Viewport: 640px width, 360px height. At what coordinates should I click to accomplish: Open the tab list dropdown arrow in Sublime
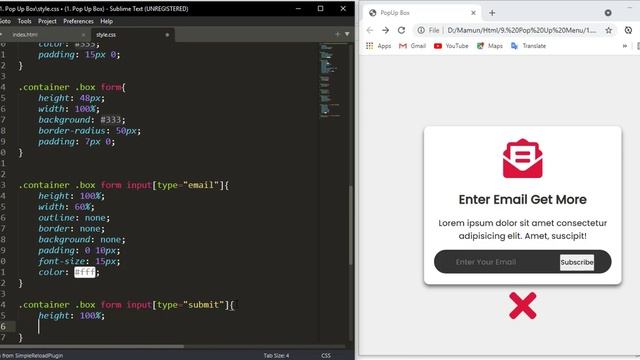(x=347, y=34)
